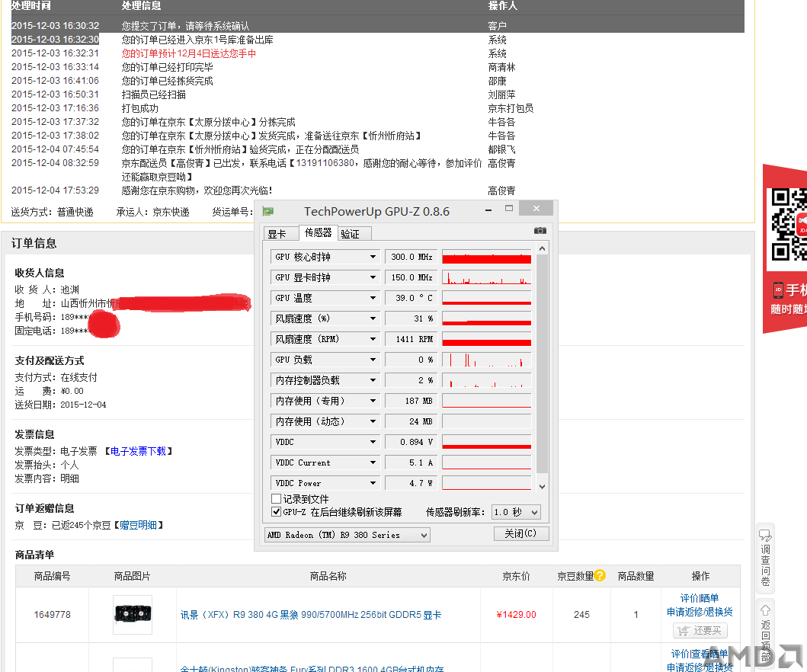
Task: Switch to the 验证 tab
Action: click(354, 234)
